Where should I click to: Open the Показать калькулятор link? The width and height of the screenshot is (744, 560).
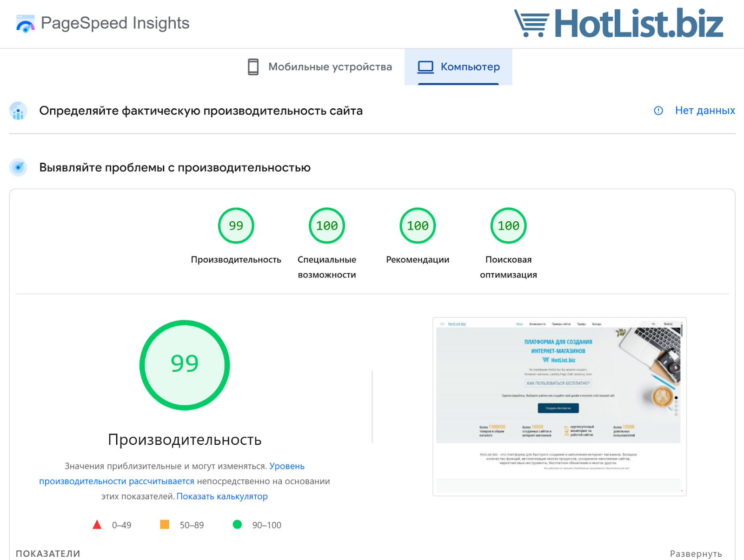click(x=222, y=496)
